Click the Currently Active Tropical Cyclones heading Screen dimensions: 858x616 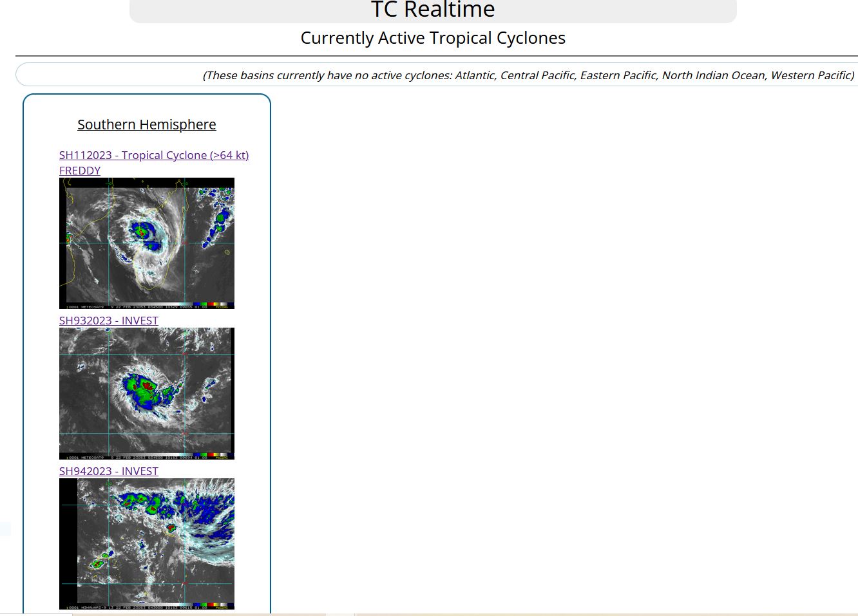coord(433,38)
